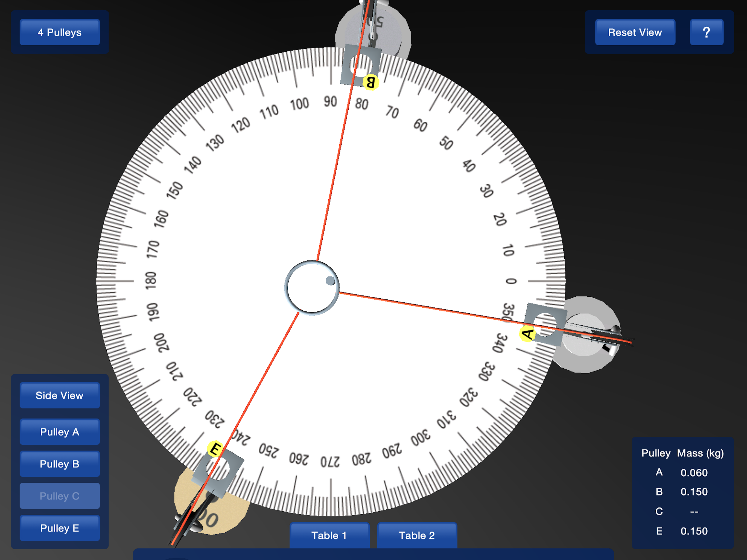
Task: Toggle the 4 Pulleys mode button
Action: [x=60, y=32]
